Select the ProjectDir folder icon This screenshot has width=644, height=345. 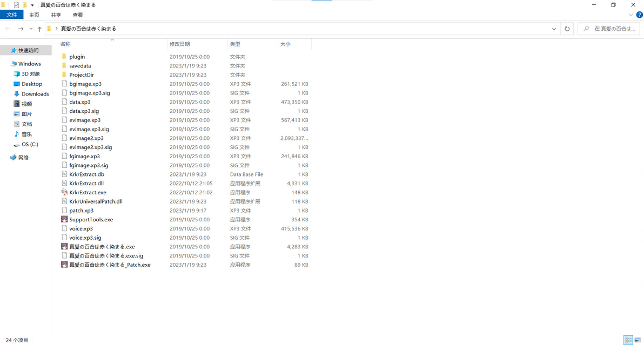coord(64,75)
